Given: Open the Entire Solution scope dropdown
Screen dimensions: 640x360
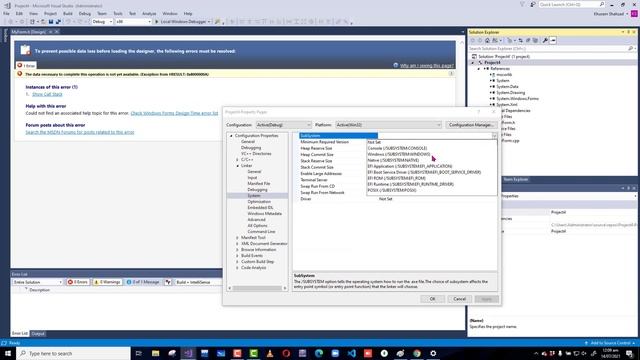Looking at the screenshot, I should (37, 282).
